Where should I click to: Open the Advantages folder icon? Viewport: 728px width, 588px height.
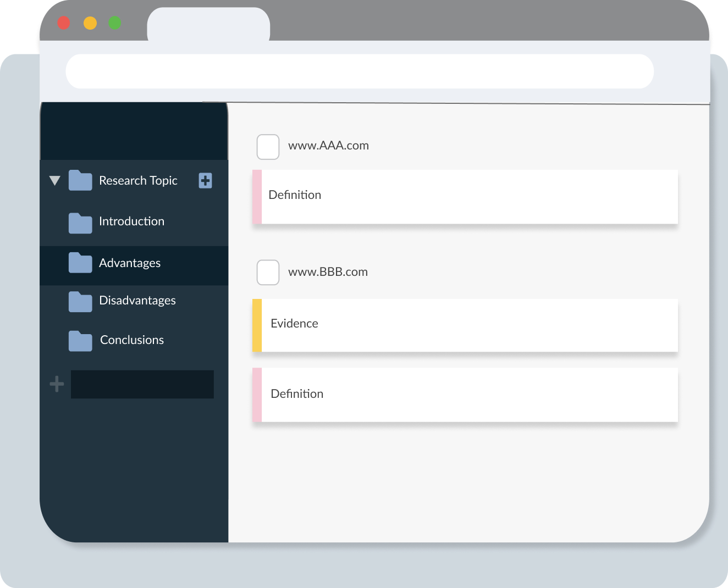point(80,263)
